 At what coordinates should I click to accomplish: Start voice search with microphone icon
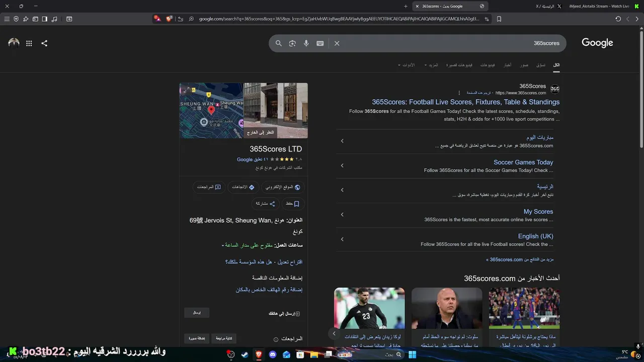pyautogui.click(x=306, y=43)
